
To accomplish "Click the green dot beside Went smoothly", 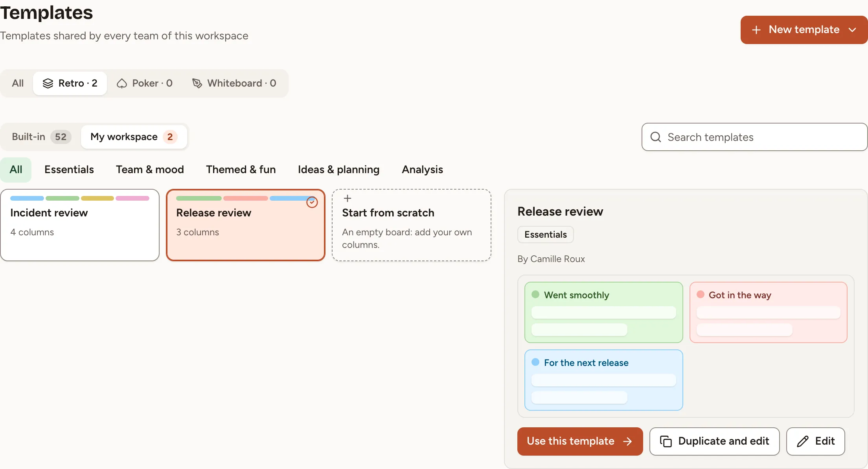I will (x=535, y=294).
